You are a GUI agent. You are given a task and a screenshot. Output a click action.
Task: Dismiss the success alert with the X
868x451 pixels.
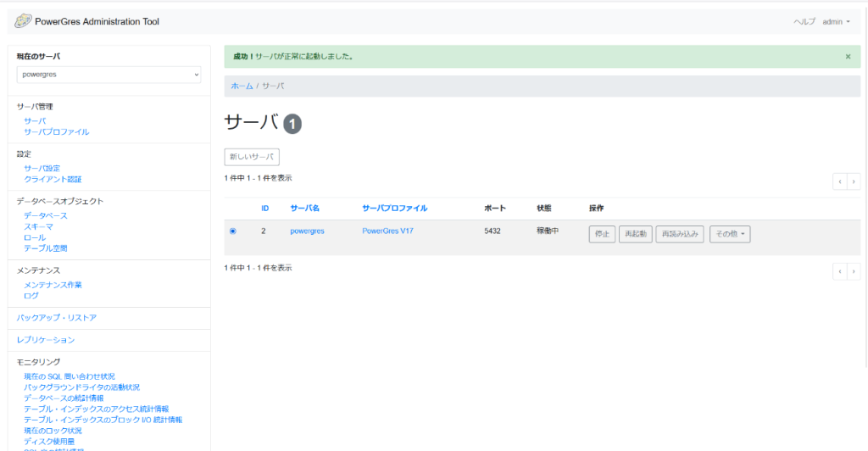point(848,57)
